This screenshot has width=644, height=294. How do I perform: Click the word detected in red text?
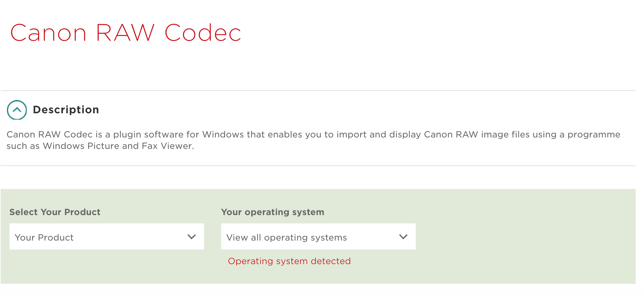pyautogui.click(x=331, y=261)
